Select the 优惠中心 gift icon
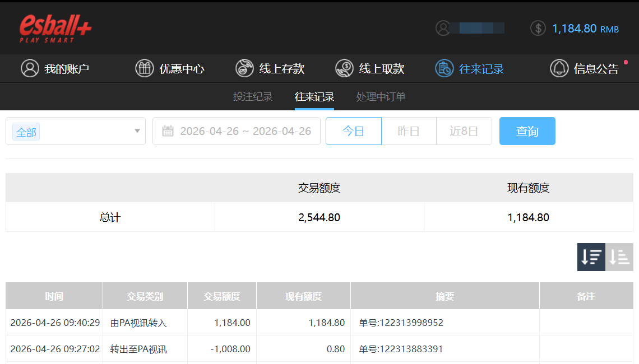The width and height of the screenshot is (639, 364). [x=145, y=68]
